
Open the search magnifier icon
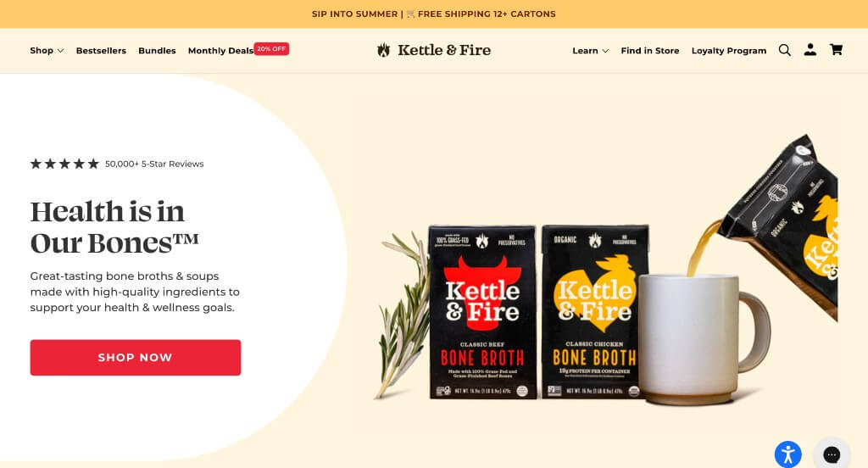click(x=784, y=50)
